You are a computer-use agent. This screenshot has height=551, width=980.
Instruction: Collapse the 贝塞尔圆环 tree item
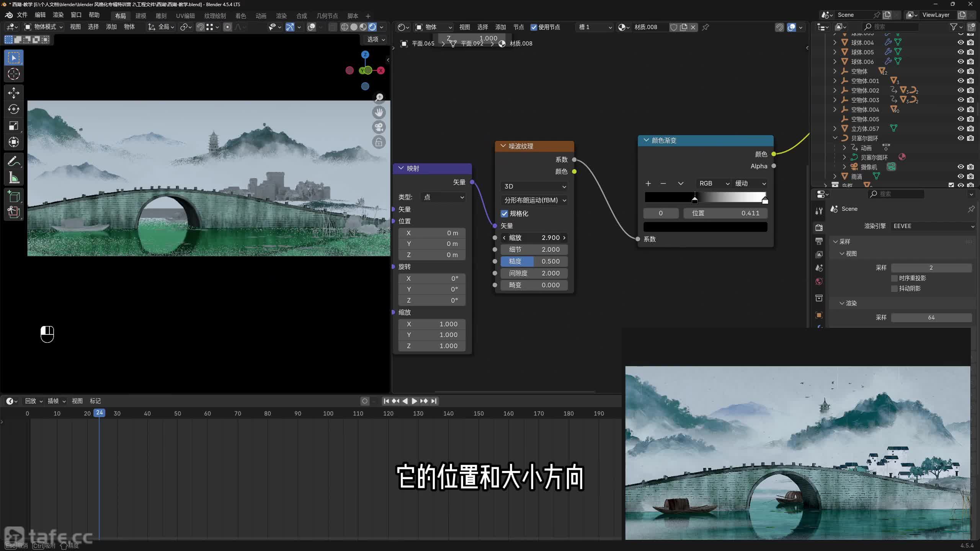835,138
